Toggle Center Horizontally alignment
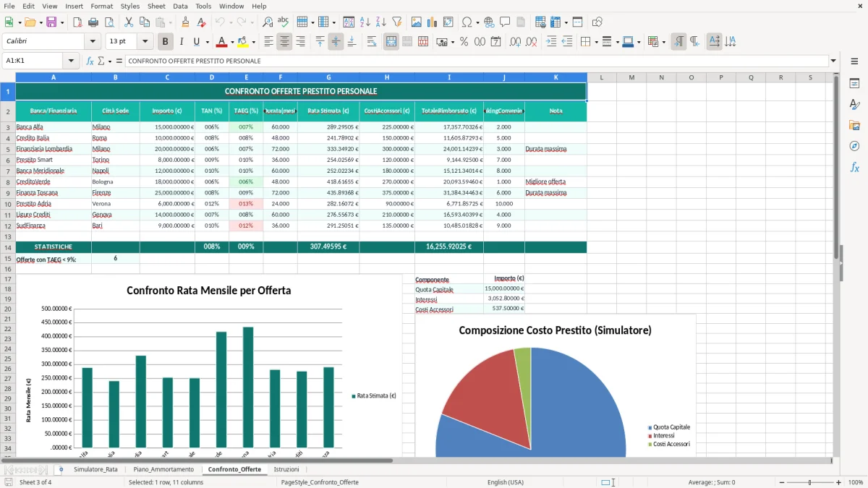Viewport: 868px width, 488px height. (x=284, y=42)
